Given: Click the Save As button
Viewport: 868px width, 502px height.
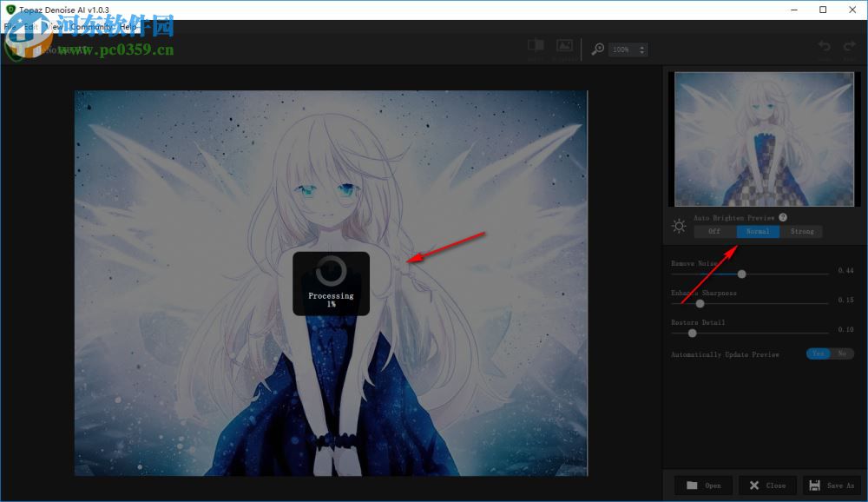Looking at the screenshot, I should (832, 485).
